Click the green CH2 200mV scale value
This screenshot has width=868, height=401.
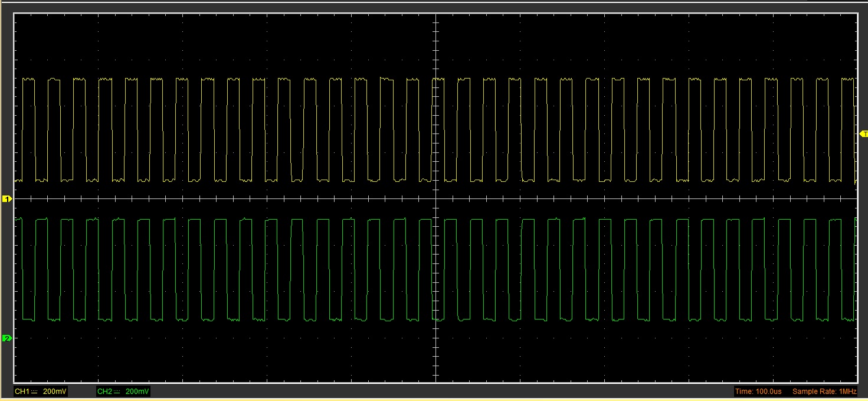(137, 392)
